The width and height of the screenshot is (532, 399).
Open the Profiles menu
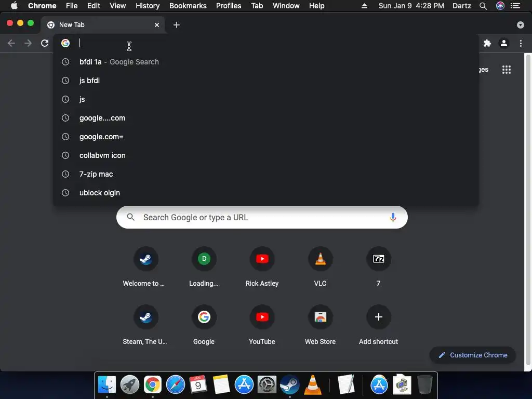(x=229, y=6)
